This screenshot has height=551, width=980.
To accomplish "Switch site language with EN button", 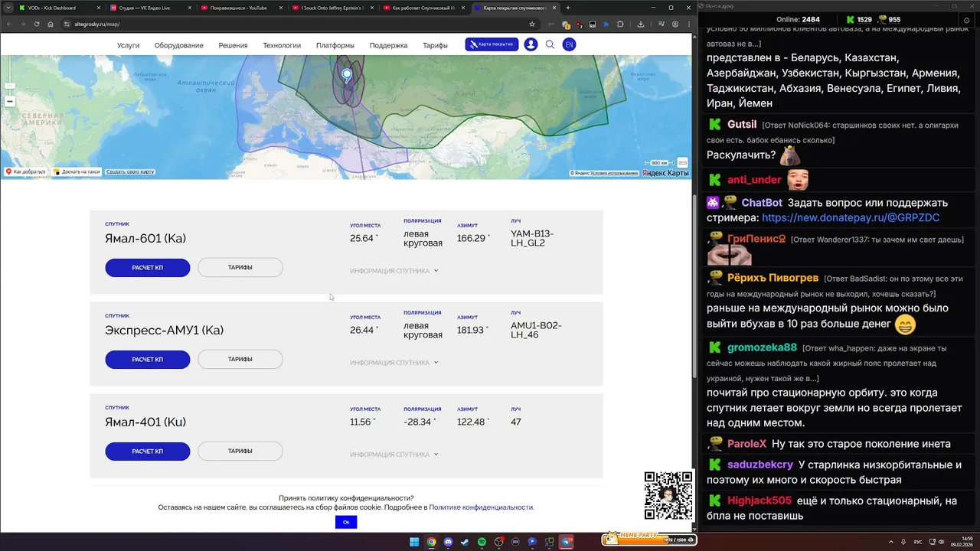I will (569, 44).
